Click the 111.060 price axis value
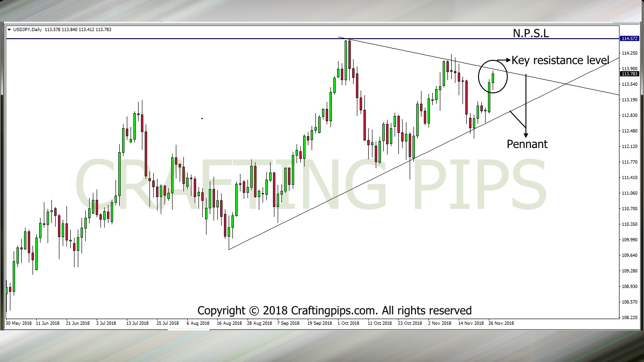This screenshot has width=644, height=362. point(629,193)
